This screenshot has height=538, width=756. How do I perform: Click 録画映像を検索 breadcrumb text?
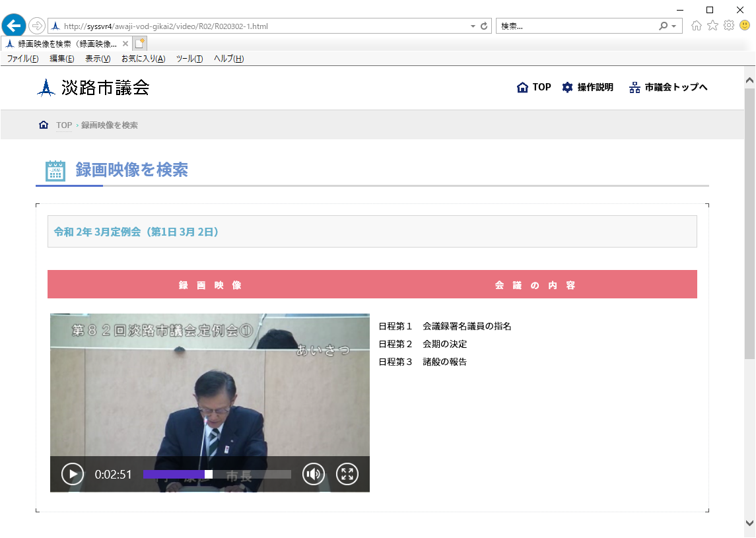click(x=110, y=125)
